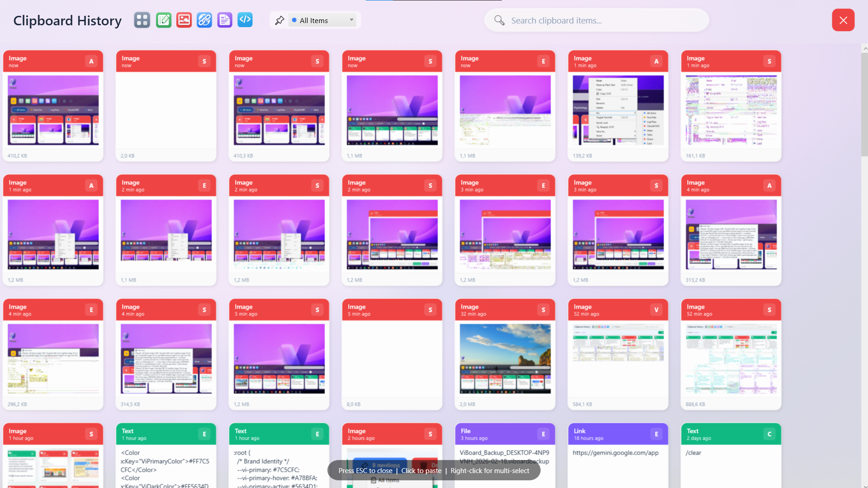Filter clipboard history by images
868x488 pixels.
(x=184, y=20)
